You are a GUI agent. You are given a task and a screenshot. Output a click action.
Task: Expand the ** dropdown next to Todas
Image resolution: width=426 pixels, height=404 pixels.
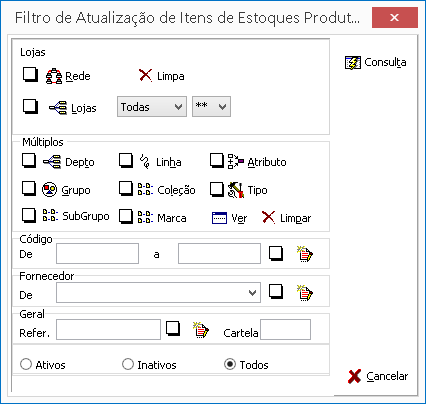211,107
